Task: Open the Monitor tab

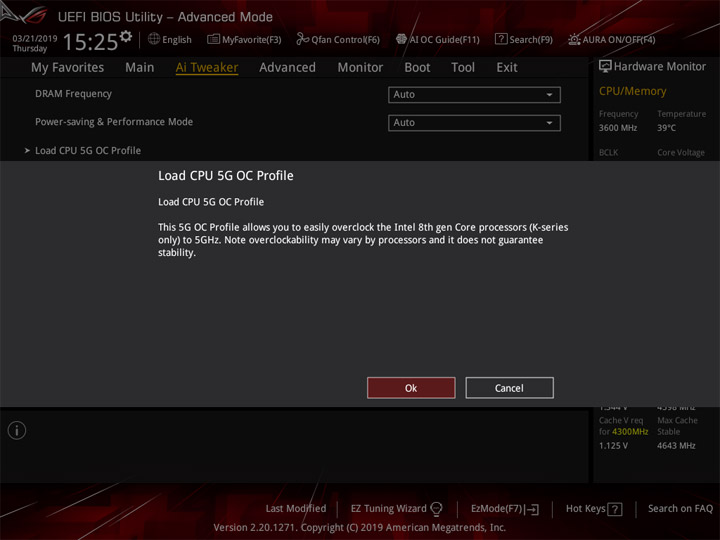Action: pyautogui.click(x=360, y=68)
